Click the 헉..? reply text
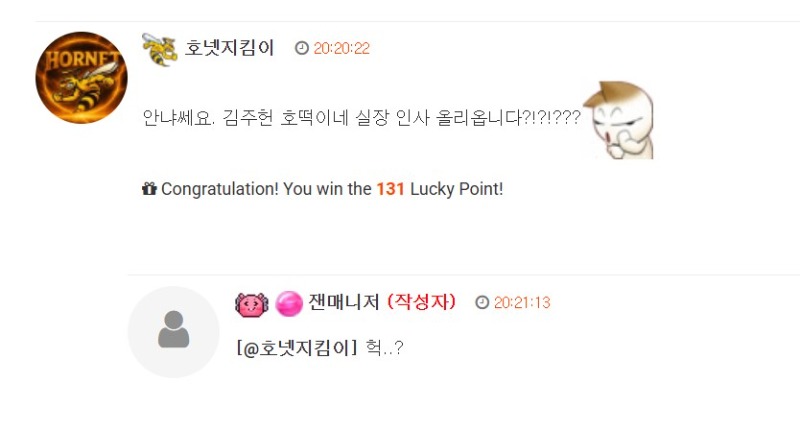Viewport: 800px width, 431px height. point(385,348)
